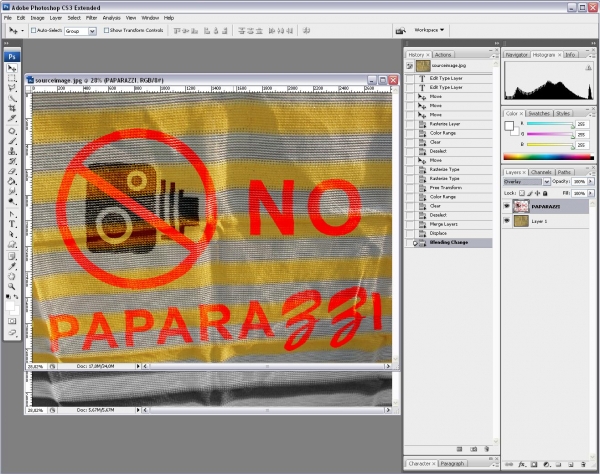The height and width of the screenshot is (474, 600).
Task: Open the Workspace dropdown
Action: click(429, 30)
